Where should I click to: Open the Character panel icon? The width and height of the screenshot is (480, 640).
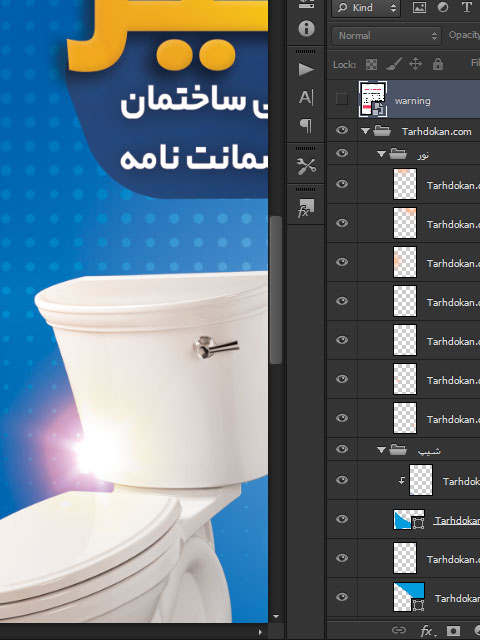coord(306,97)
